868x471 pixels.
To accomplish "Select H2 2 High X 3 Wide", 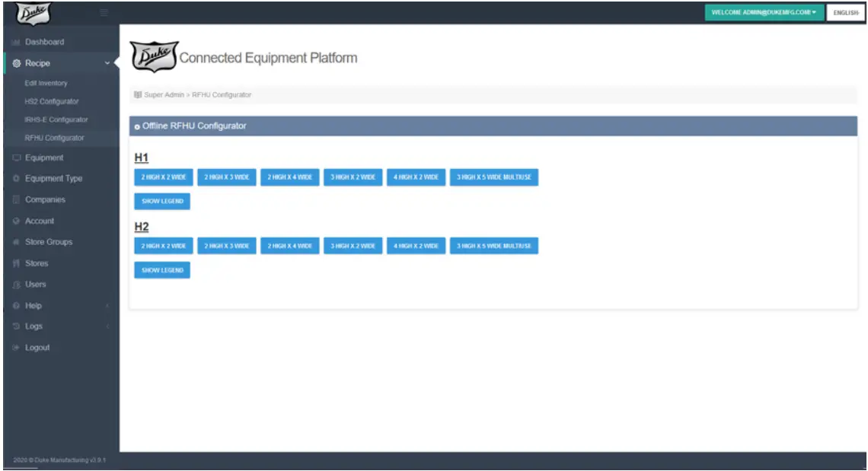I will pos(226,246).
